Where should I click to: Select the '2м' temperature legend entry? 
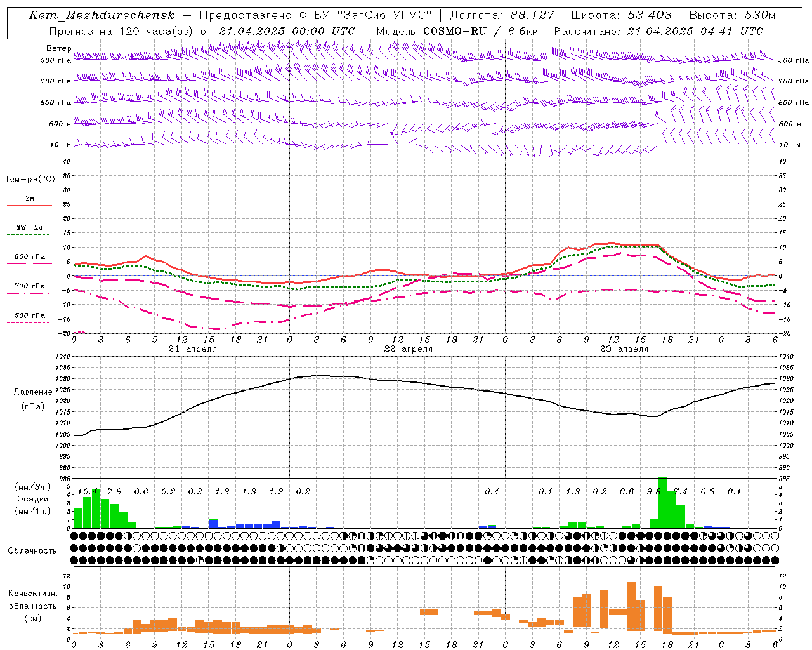30,199
